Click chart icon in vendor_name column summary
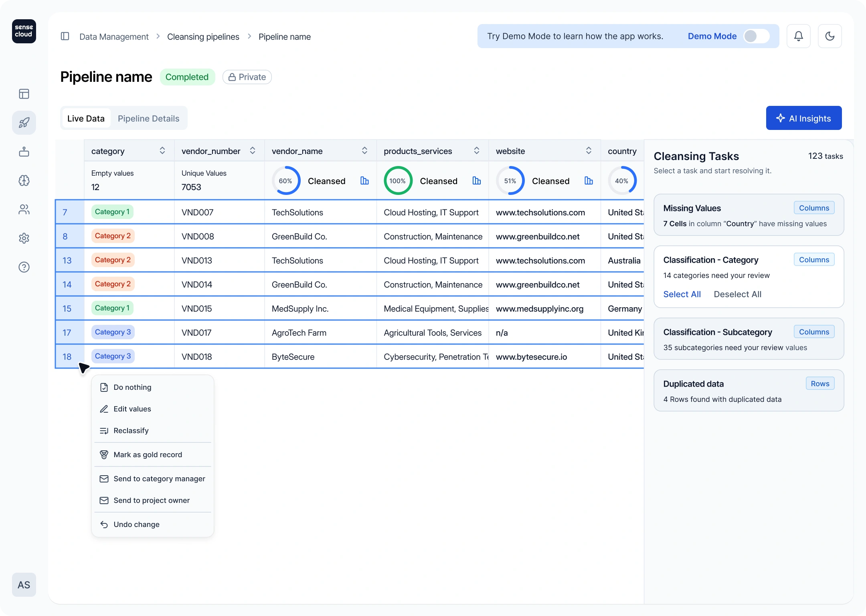The image size is (866, 616). (364, 181)
